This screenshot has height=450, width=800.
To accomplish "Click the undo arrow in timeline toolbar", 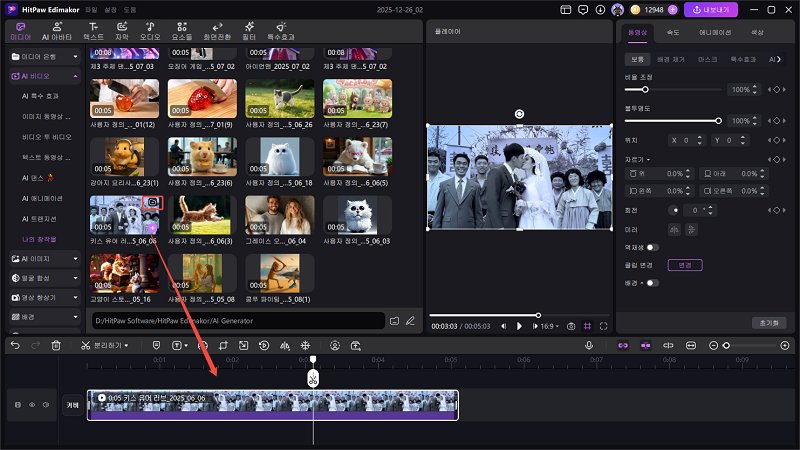I will pos(15,345).
